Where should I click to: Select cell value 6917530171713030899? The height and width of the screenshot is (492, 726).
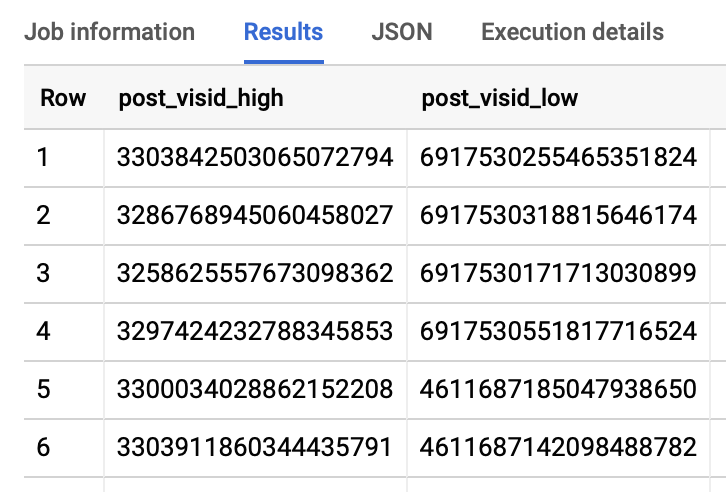tap(558, 273)
